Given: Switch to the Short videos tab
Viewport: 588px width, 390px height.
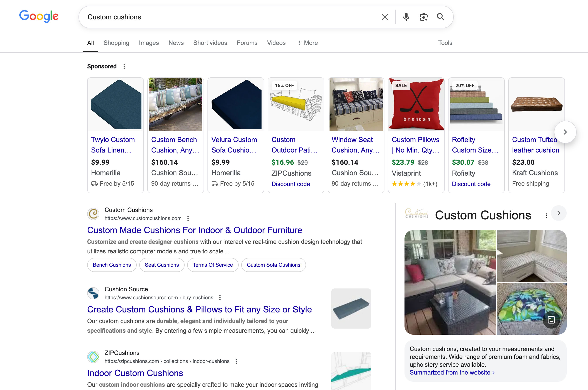Looking at the screenshot, I should (x=210, y=43).
